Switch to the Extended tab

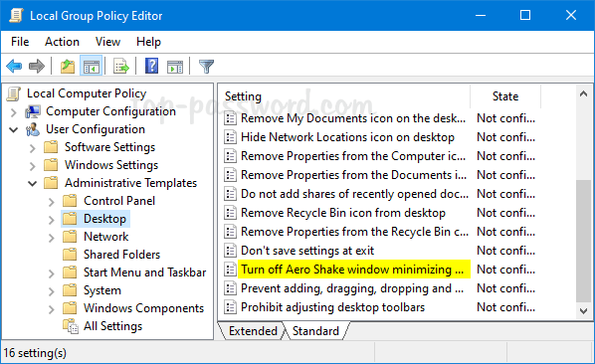(253, 331)
